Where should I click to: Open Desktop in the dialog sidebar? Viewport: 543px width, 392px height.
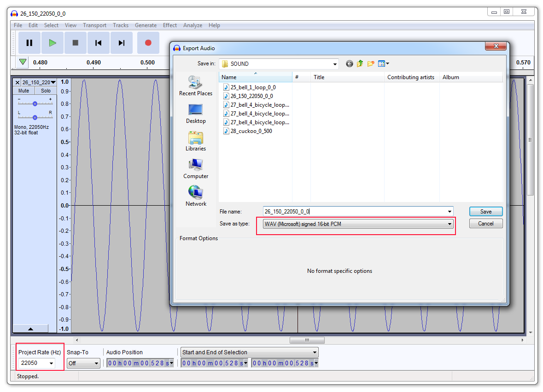point(196,114)
